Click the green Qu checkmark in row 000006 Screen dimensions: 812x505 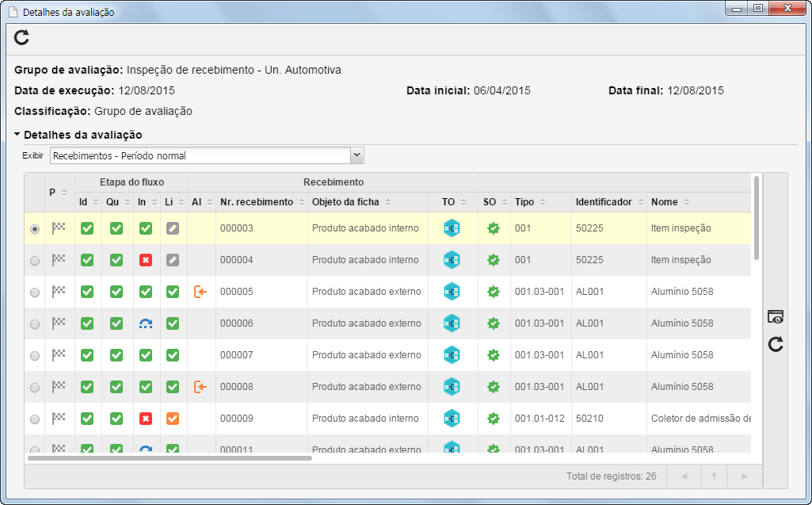116,323
